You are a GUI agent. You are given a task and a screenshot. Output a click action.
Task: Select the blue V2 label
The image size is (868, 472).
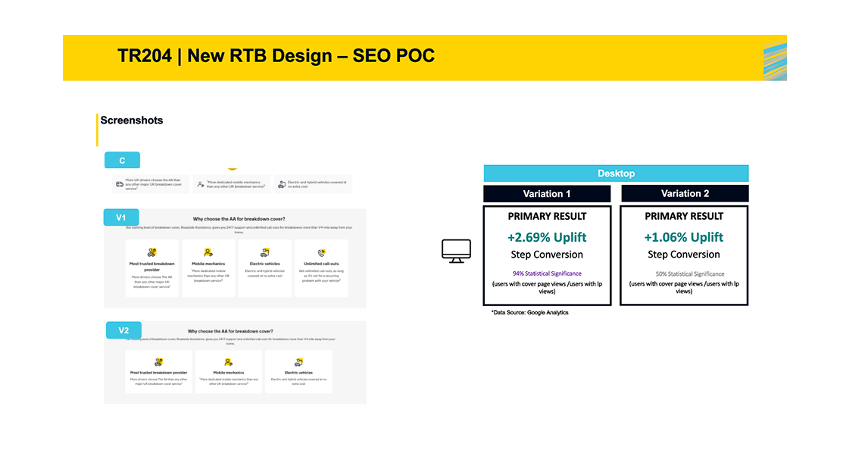(x=123, y=330)
